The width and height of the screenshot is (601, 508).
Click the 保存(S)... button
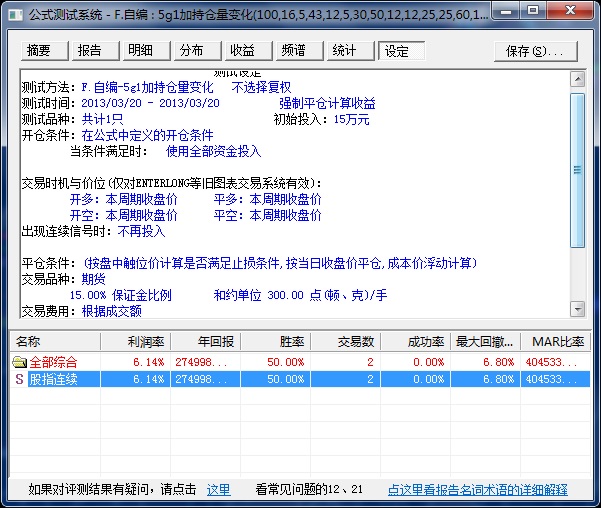535,51
